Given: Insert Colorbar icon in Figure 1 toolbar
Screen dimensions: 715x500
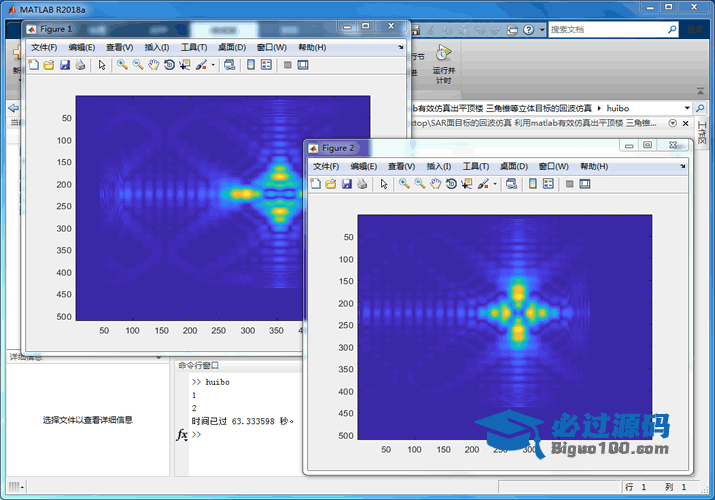Looking at the screenshot, I should point(251,65).
